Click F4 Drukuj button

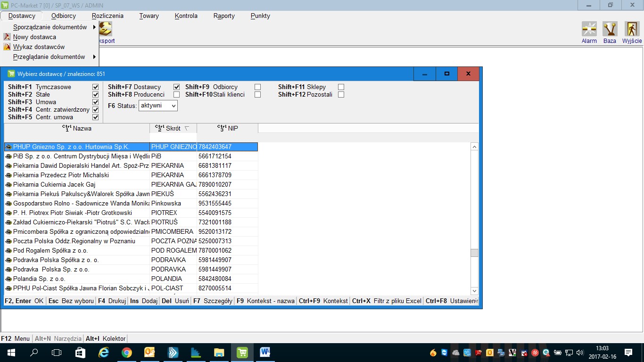point(112,301)
